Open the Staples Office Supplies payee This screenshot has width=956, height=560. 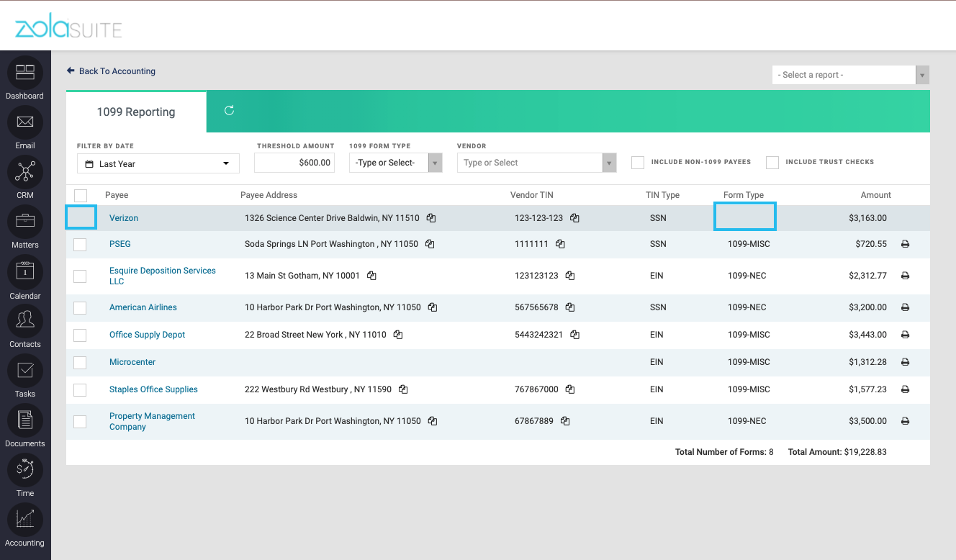pos(153,389)
